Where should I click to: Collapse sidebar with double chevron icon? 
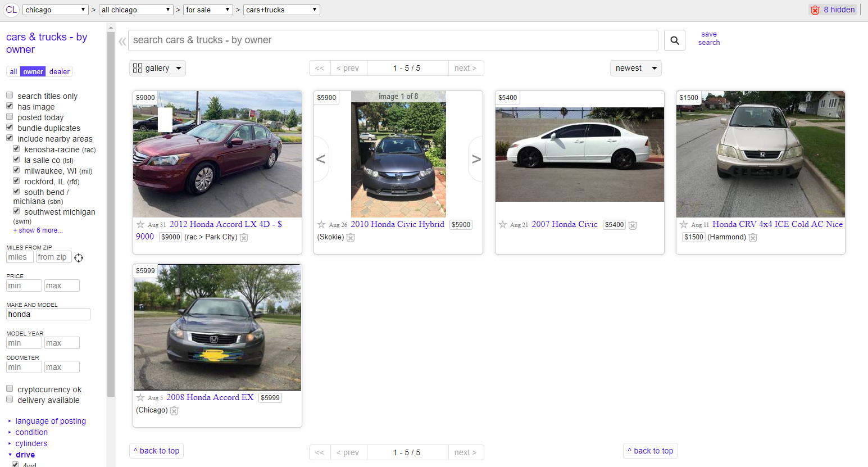(x=122, y=41)
